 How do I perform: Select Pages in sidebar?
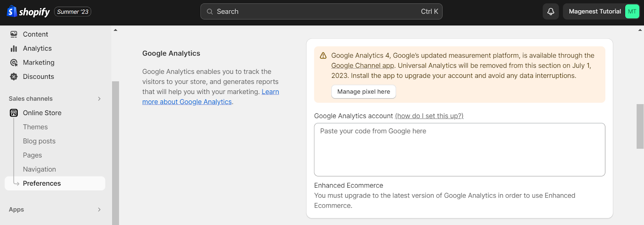[x=32, y=155]
